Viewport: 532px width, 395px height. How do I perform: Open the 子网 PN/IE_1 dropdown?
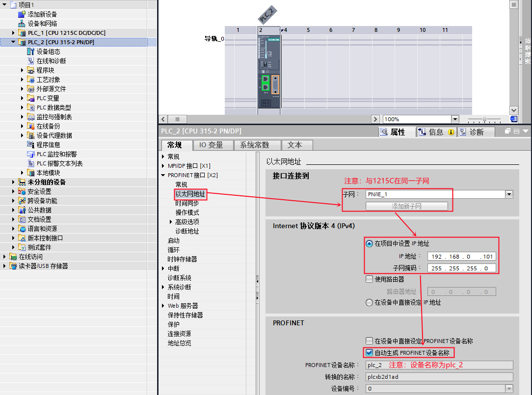[x=509, y=194]
